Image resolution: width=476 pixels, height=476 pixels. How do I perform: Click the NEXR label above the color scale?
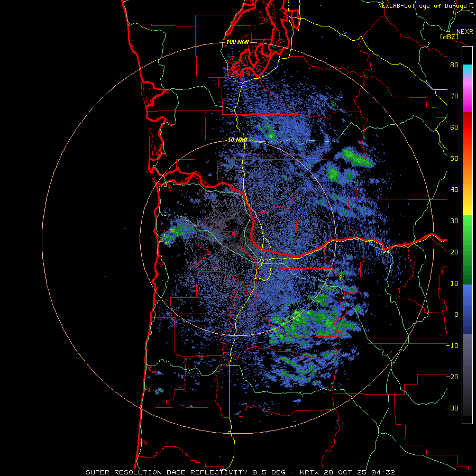[465, 32]
